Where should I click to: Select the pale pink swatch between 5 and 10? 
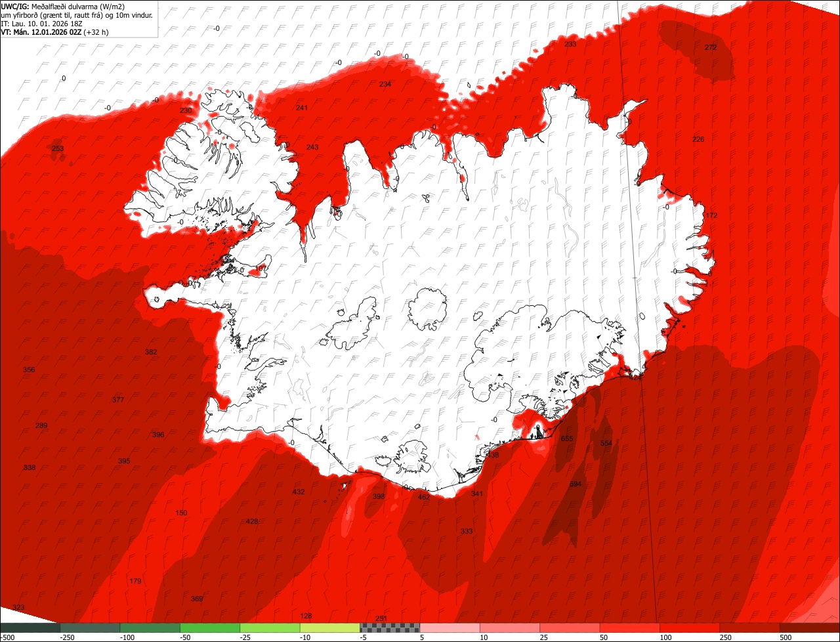tap(450, 628)
